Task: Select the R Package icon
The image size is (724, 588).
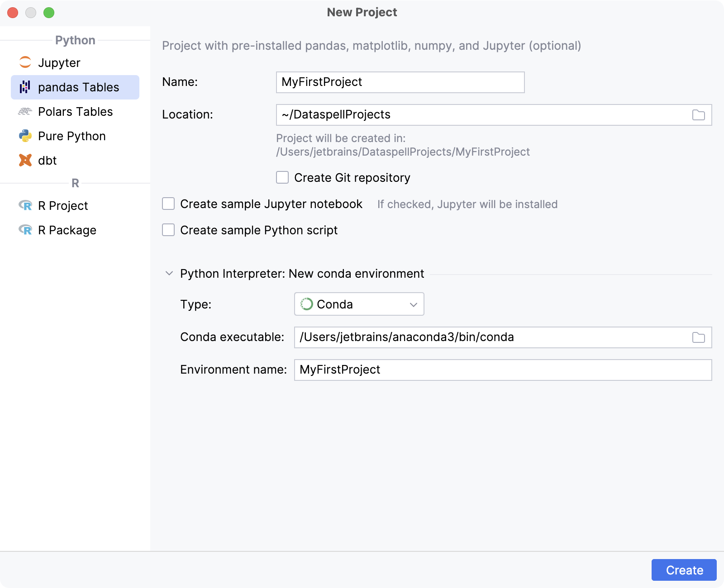Action: tap(26, 230)
